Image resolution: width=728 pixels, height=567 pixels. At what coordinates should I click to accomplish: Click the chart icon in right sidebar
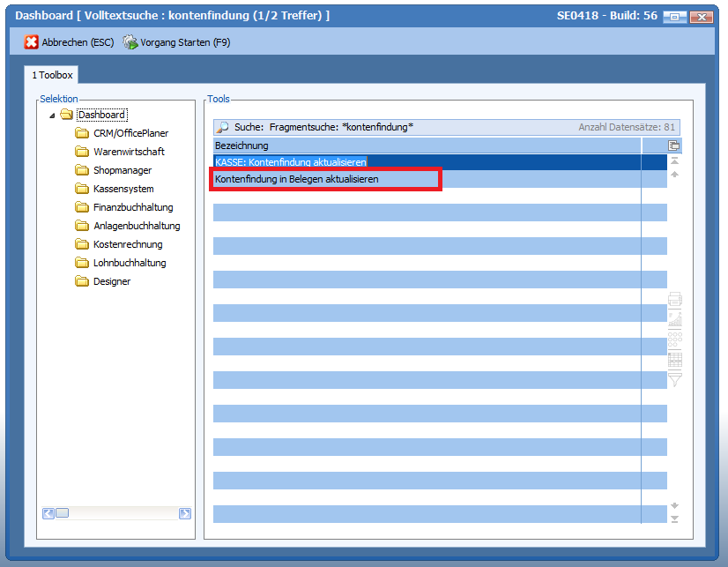click(x=675, y=319)
